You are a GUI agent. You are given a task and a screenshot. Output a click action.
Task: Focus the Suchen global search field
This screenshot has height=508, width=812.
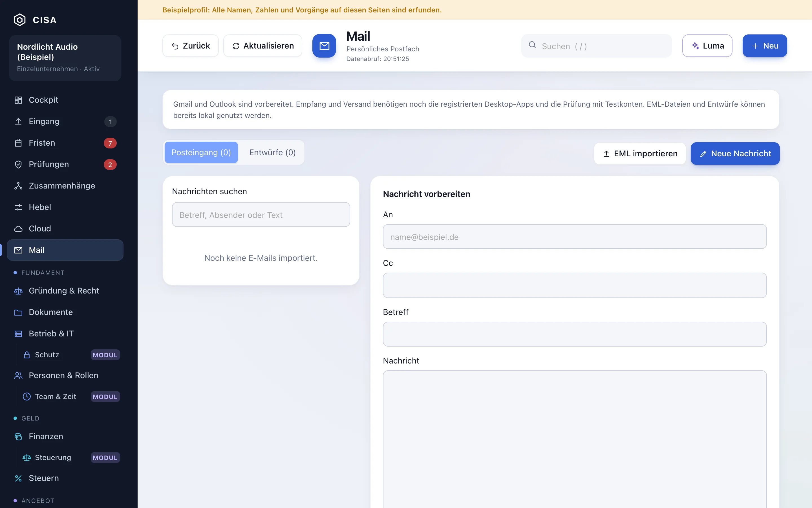596,46
